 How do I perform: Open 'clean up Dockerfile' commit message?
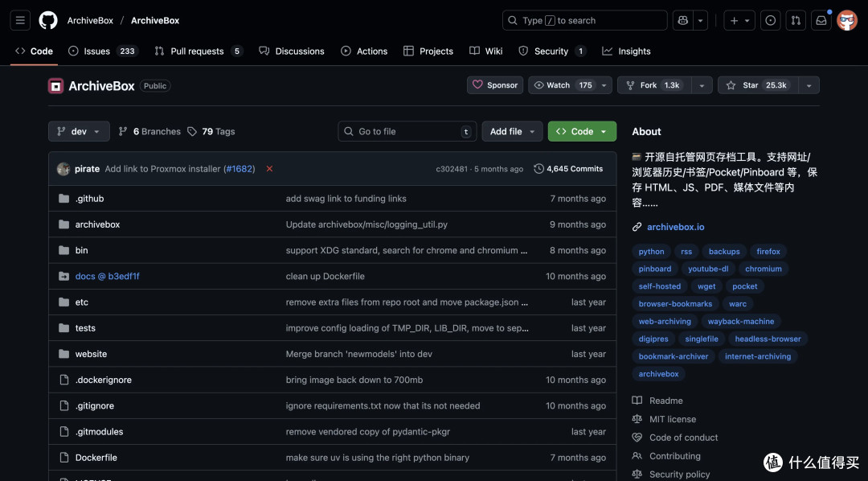pyautogui.click(x=325, y=276)
